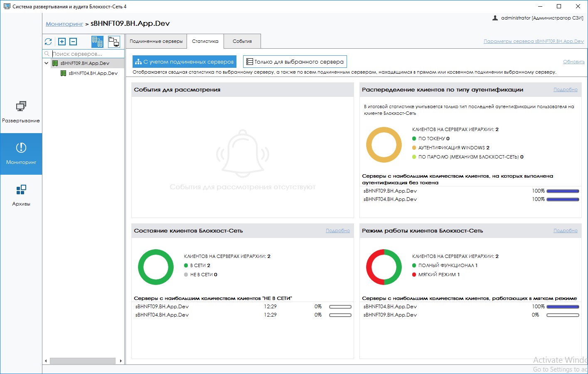Viewport: 588px width, 374px height.
Task: Click Подробно in authentication distribution panel
Action: [565, 89]
